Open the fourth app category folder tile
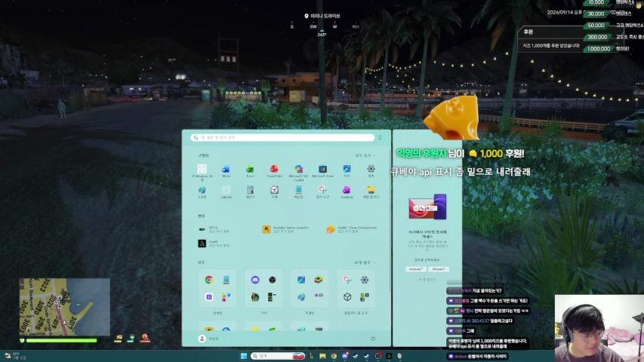 (x=356, y=289)
